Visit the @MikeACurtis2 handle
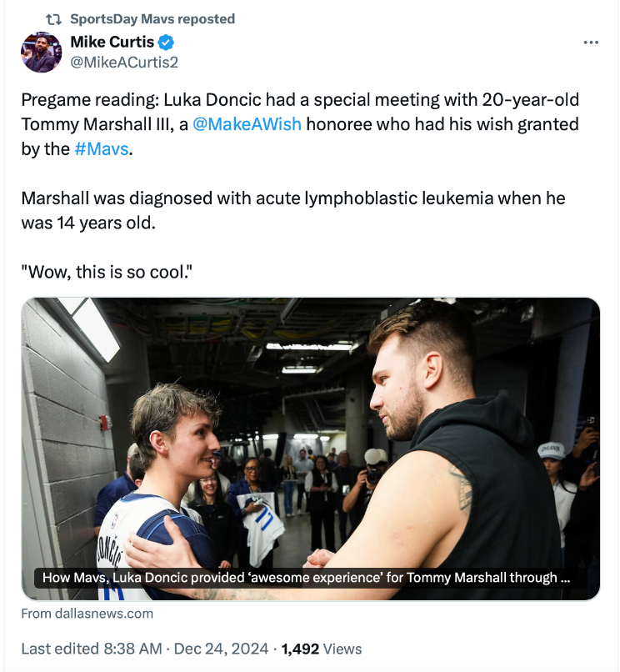Image resolution: width=620 pixels, height=672 pixels. [x=123, y=63]
